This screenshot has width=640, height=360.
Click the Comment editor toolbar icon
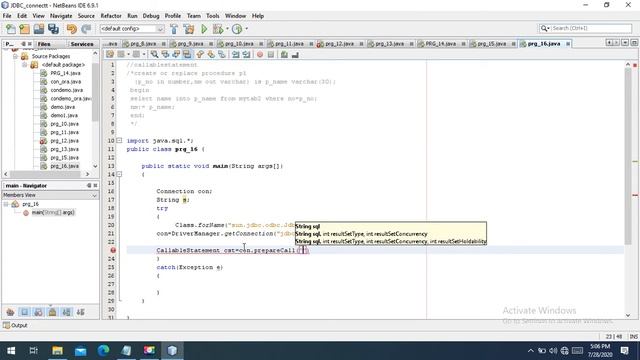coord(284,54)
